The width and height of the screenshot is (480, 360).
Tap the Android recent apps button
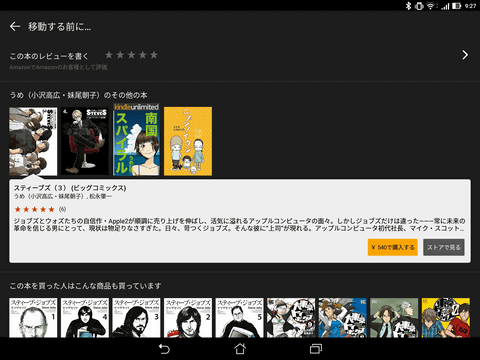pos(316,349)
